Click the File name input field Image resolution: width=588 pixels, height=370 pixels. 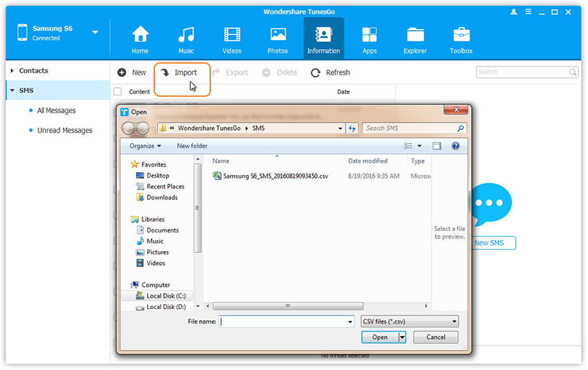pyautogui.click(x=286, y=322)
